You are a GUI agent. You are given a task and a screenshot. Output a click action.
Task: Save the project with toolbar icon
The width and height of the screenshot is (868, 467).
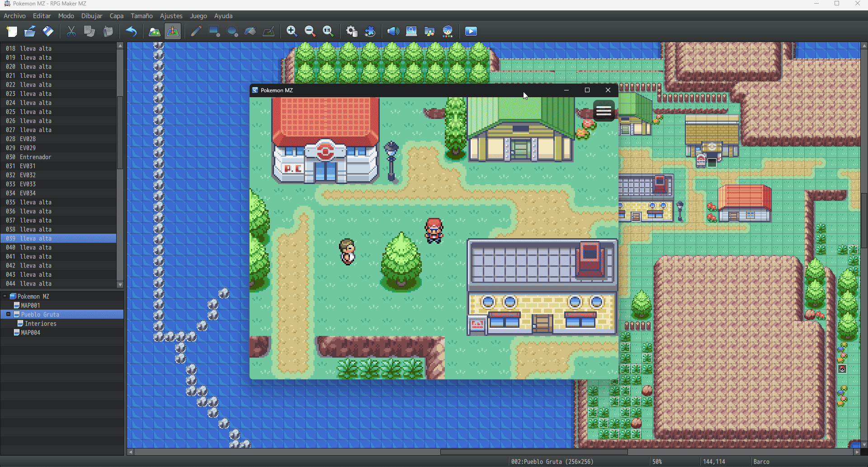click(48, 31)
